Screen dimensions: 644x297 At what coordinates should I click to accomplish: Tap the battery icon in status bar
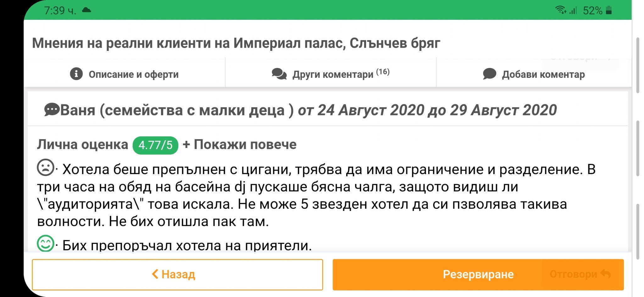[609, 10]
